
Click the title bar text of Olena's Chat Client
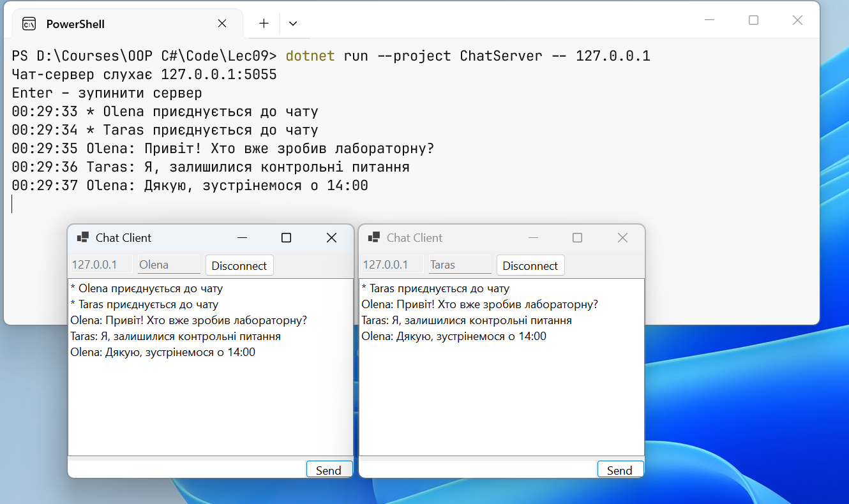click(x=123, y=237)
